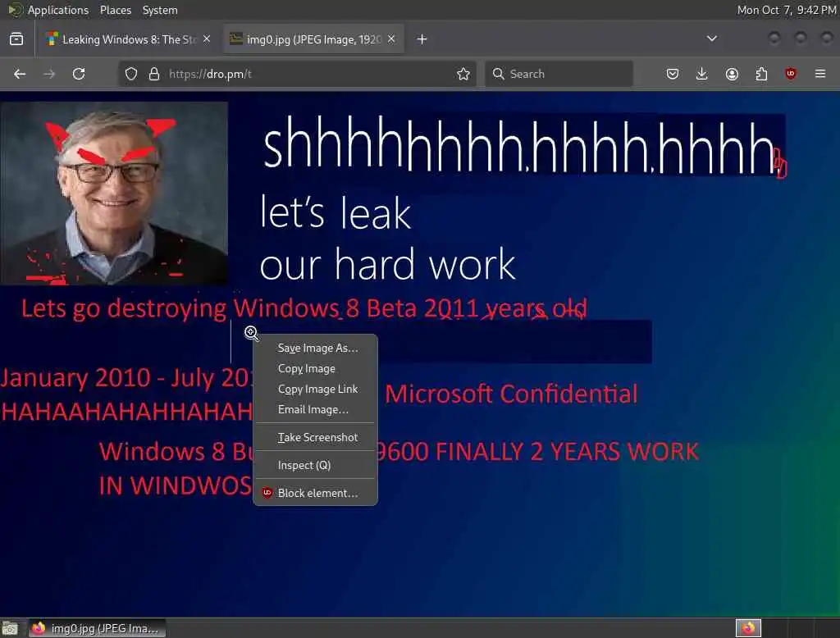This screenshot has height=638, width=840.
Task: Open the Firefox account icon
Action: (732, 74)
